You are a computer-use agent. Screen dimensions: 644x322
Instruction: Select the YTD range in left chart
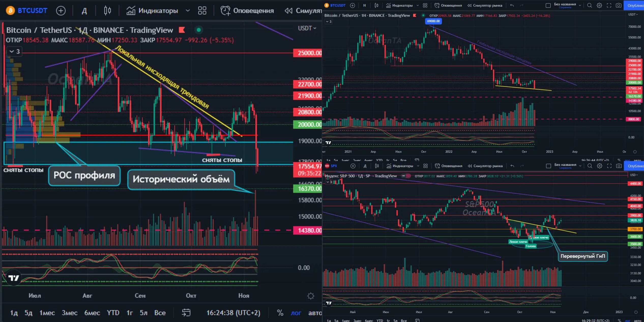pyautogui.click(x=113, y=313)
